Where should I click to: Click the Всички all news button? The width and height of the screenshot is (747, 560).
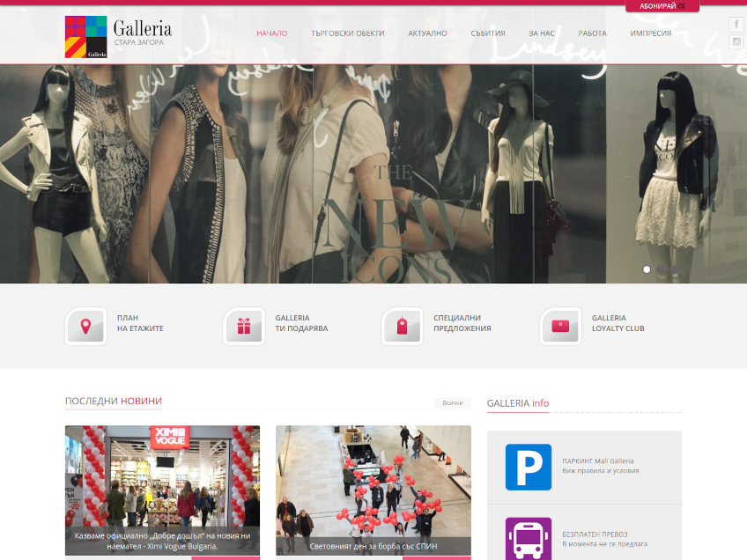click(x=453, y=403)
